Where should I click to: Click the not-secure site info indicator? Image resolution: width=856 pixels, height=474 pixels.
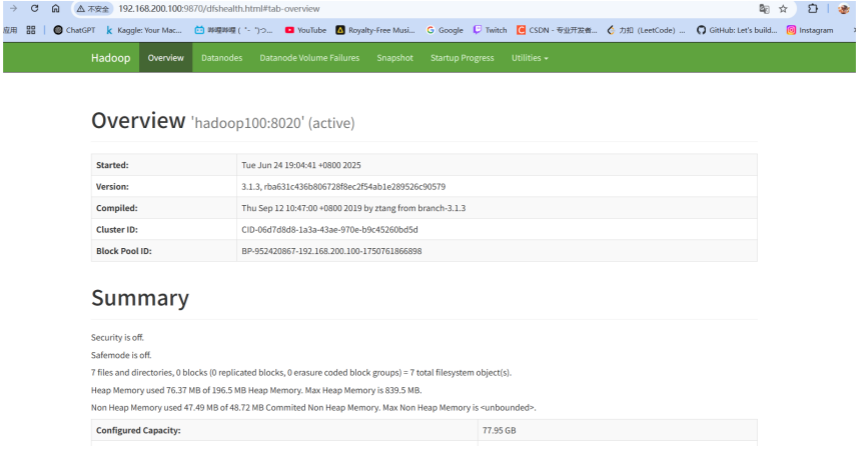(92, 8)
